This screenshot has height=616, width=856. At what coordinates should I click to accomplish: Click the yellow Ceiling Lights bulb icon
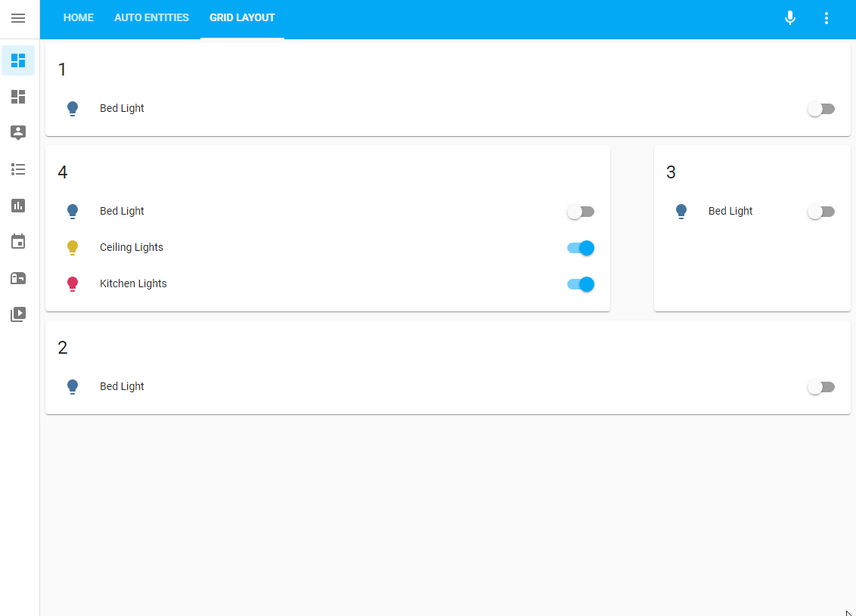[73, 248]
